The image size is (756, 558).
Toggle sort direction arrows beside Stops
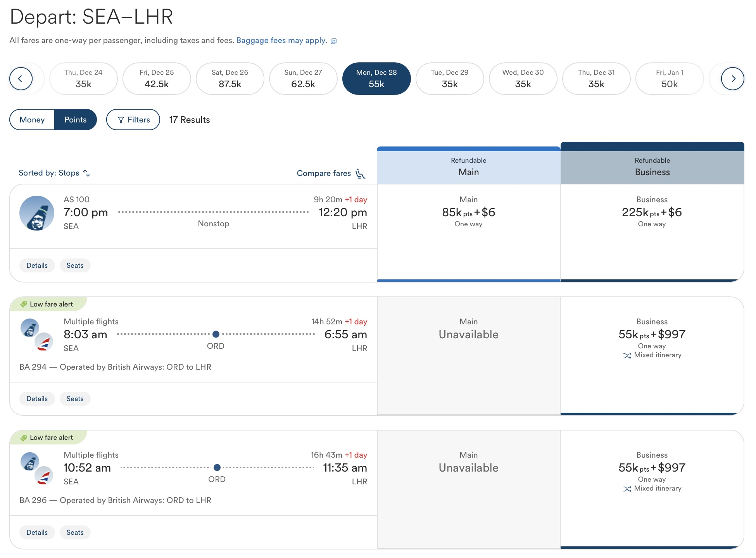pyautogui.click(x=86, y=173)
